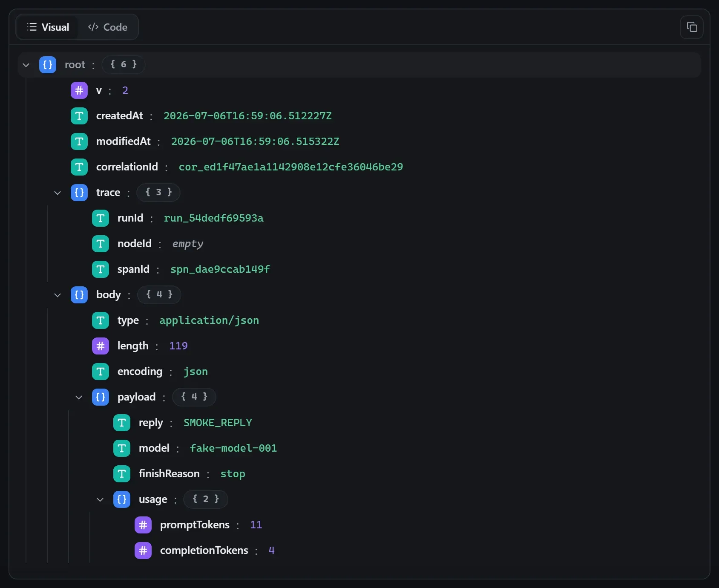Image resolution: width=719 pixels, height=588 pixels.
Task: Select the finishReason key label
Action: point(169,474)
